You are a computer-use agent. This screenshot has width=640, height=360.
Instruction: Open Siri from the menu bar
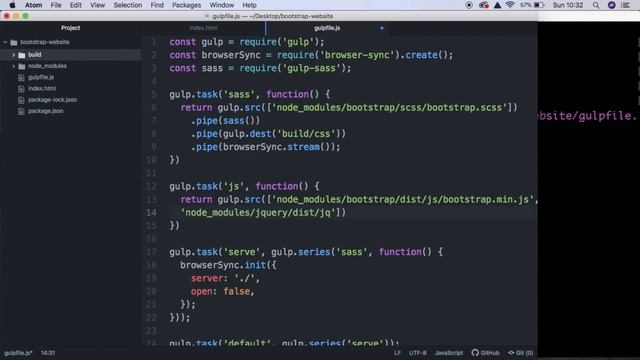(611, 5)
